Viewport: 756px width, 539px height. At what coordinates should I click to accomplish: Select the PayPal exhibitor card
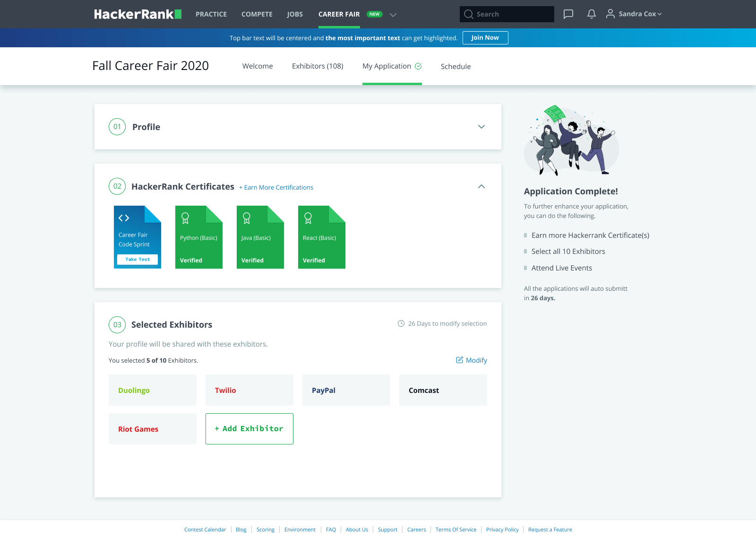346,390
